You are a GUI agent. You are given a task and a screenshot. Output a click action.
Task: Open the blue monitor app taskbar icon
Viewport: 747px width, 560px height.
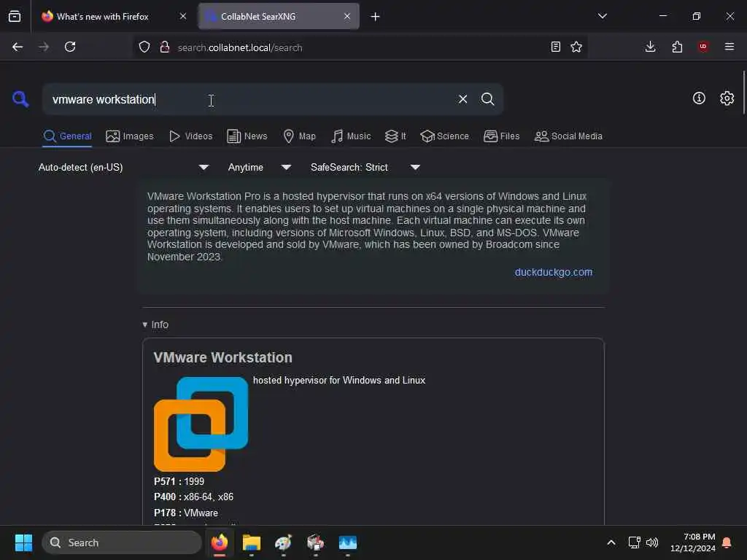pos(348,542)
